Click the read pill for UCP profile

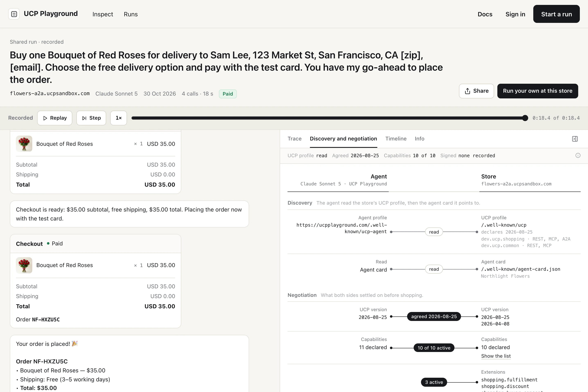(434, 232)
